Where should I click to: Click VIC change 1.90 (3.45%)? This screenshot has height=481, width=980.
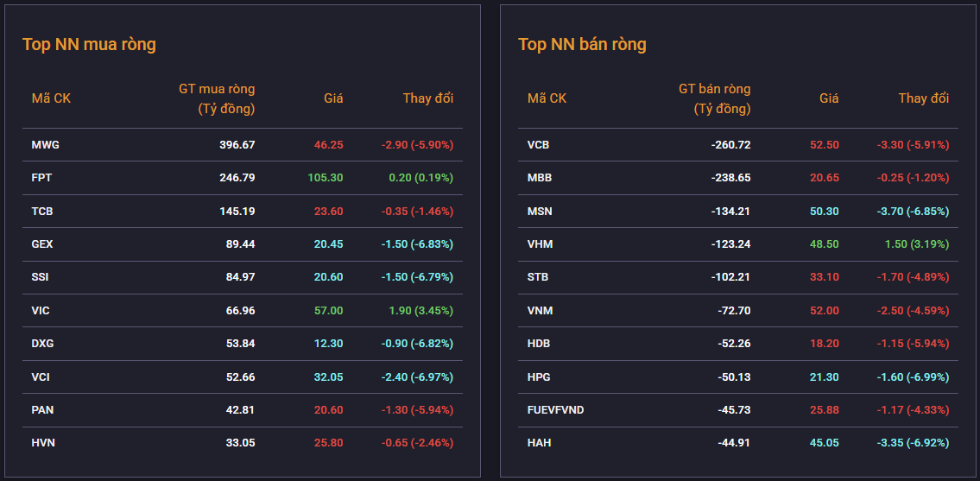tap(420, 310)
